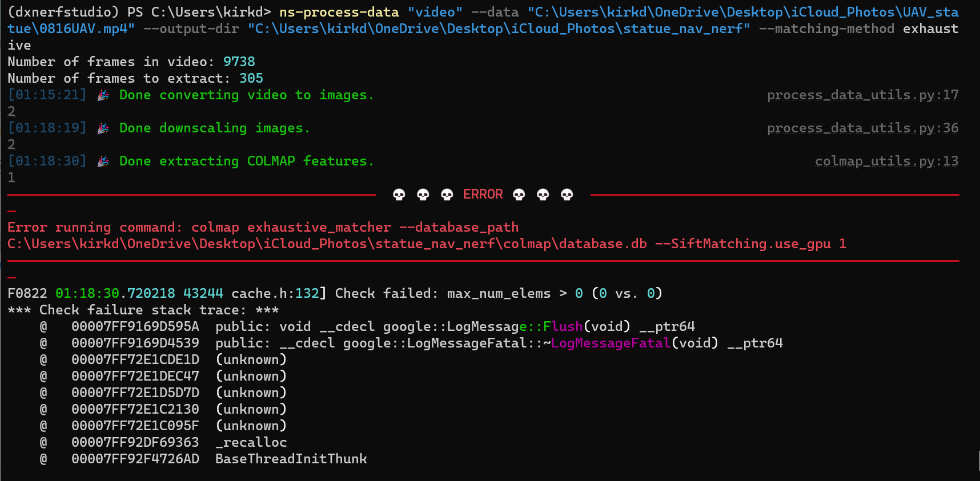This screenshot has height=481, width=980.
Task: Click party popper icon beside converting video
Action: tap(103, 95)
